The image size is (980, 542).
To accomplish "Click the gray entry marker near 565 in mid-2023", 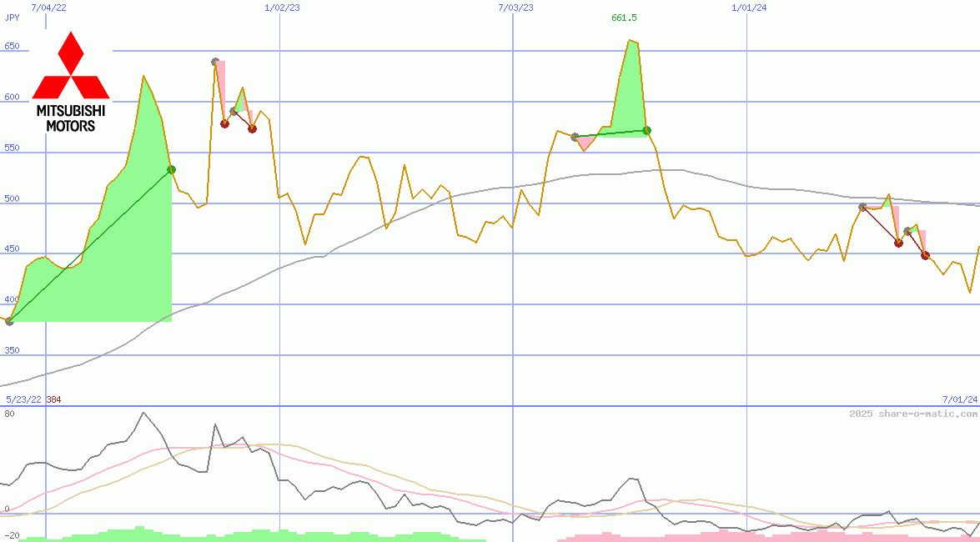I will pos(575,137).
